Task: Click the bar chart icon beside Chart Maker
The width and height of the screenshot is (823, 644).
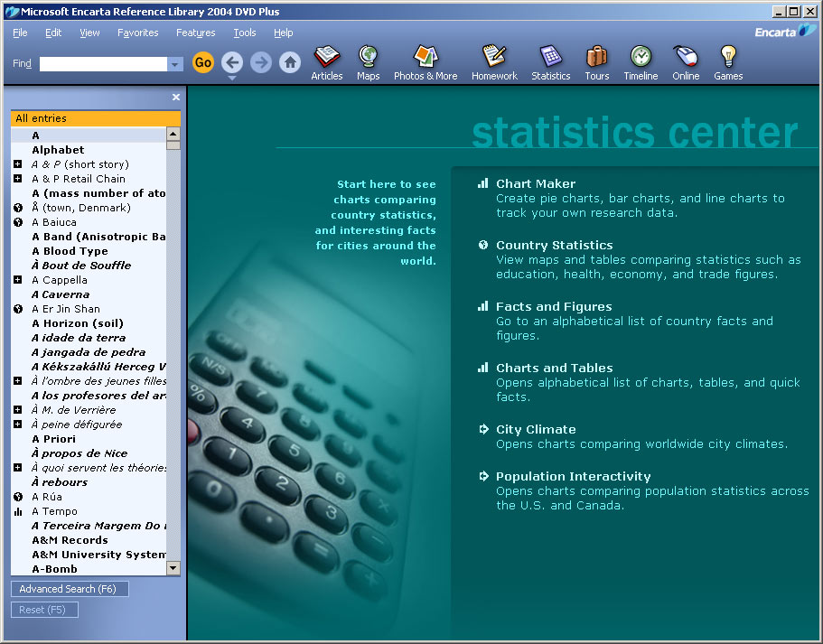Action: pyautogui.click(x=483, y=183)
